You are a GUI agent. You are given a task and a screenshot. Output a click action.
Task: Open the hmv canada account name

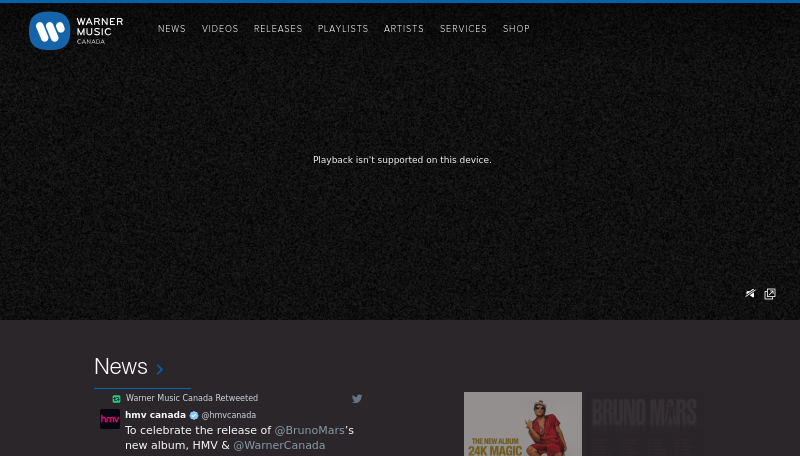click(156, 415)
